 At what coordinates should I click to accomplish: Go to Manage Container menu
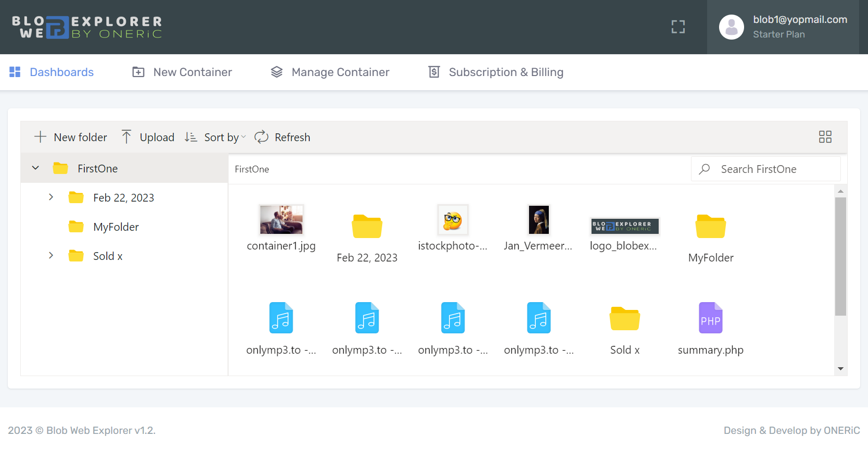coord(330,72)
